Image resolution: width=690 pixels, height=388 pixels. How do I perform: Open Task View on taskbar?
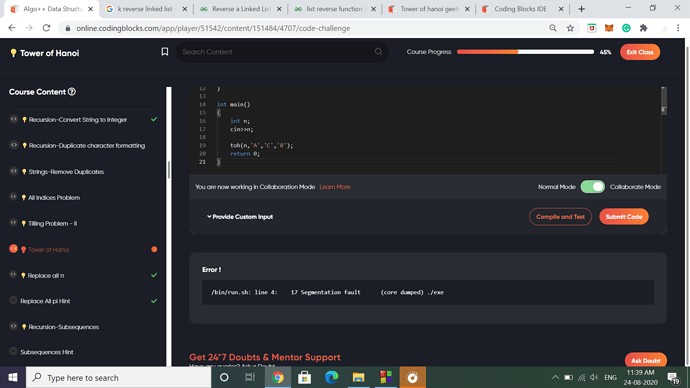(x=250, y=377)
